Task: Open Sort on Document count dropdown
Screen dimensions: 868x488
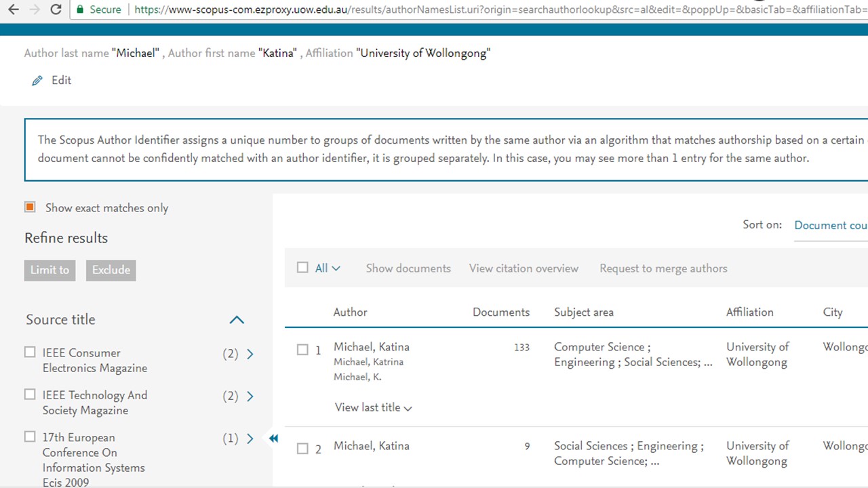Action: [831, 225]
